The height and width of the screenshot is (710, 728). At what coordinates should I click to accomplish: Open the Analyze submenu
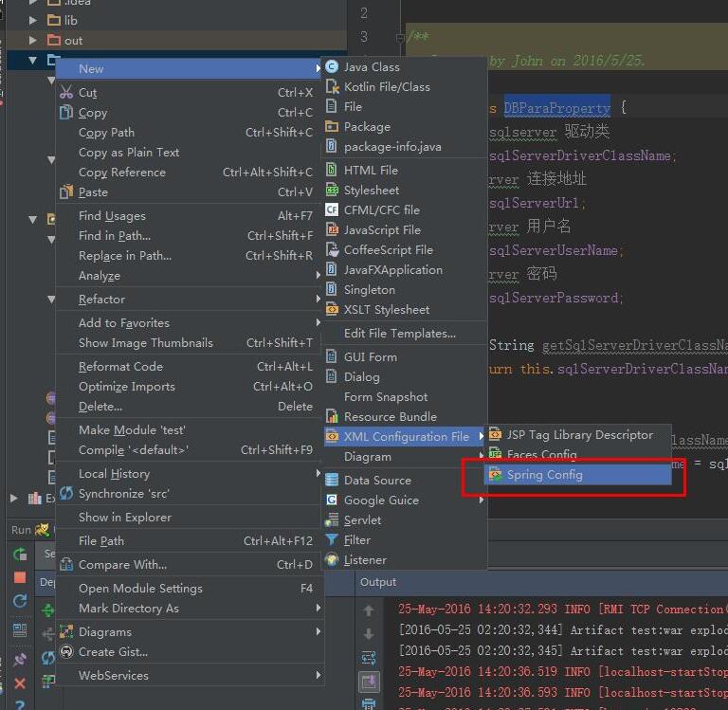click(190, 276)
